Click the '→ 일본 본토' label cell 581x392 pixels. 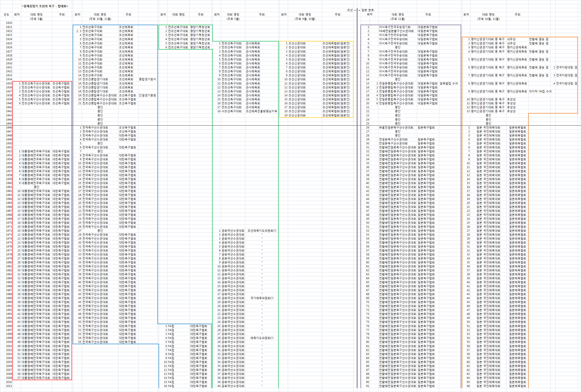(366, 10)
